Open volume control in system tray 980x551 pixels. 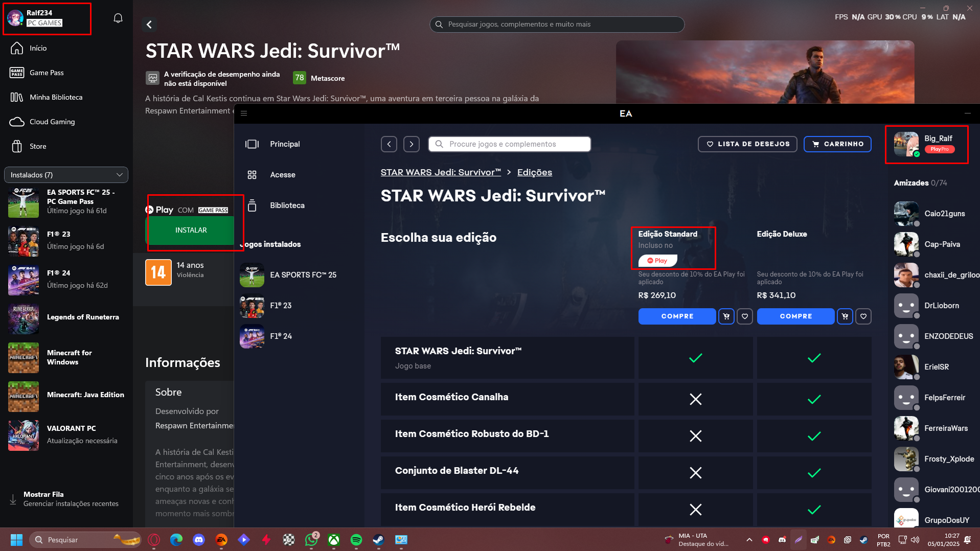click(915, 540)
